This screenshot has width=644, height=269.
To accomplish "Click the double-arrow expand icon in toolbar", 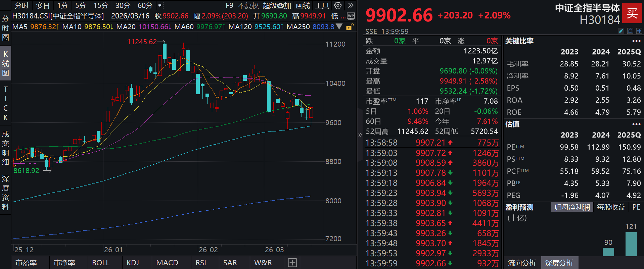I will click(351, 5).
